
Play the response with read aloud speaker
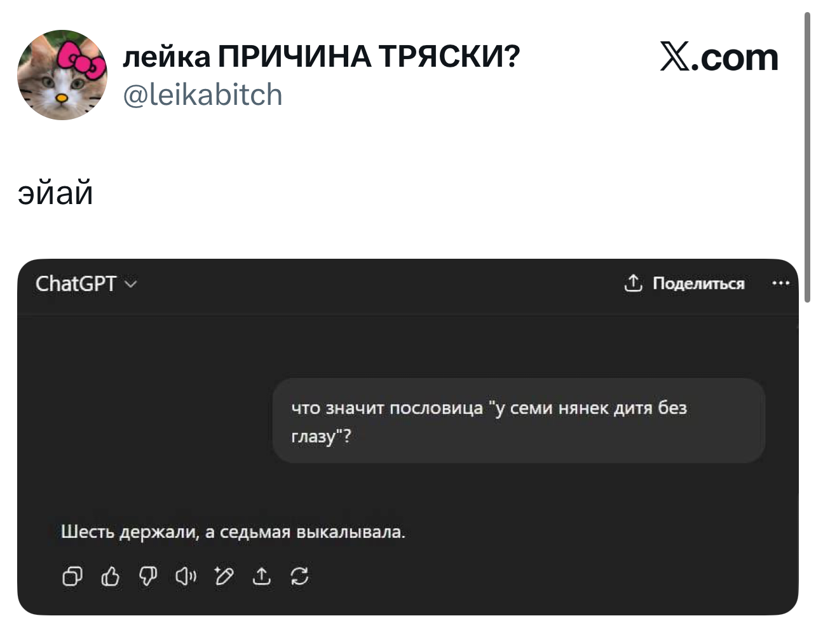(186, 576)
